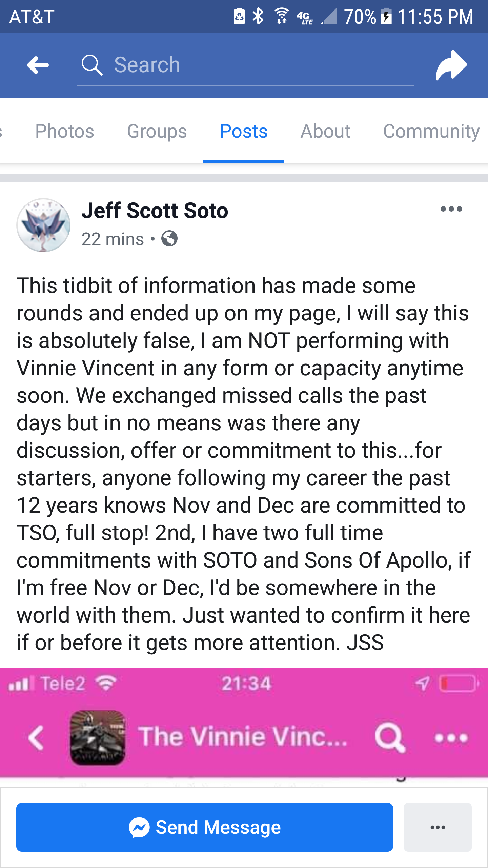
Task: Open the post options three-dot menu
Action: click(451, 209)
